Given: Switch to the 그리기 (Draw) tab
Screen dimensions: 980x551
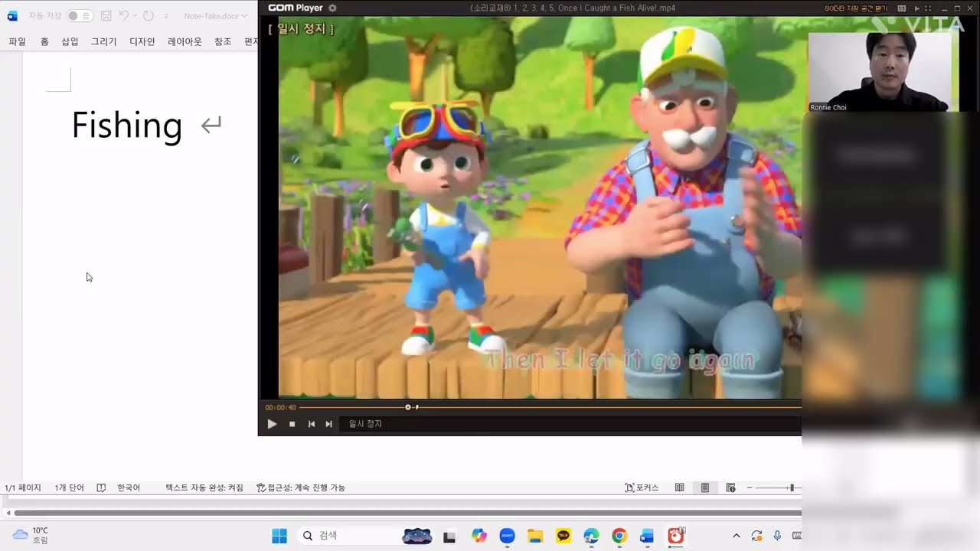Looking at the screenshot, I should (103, 41).
